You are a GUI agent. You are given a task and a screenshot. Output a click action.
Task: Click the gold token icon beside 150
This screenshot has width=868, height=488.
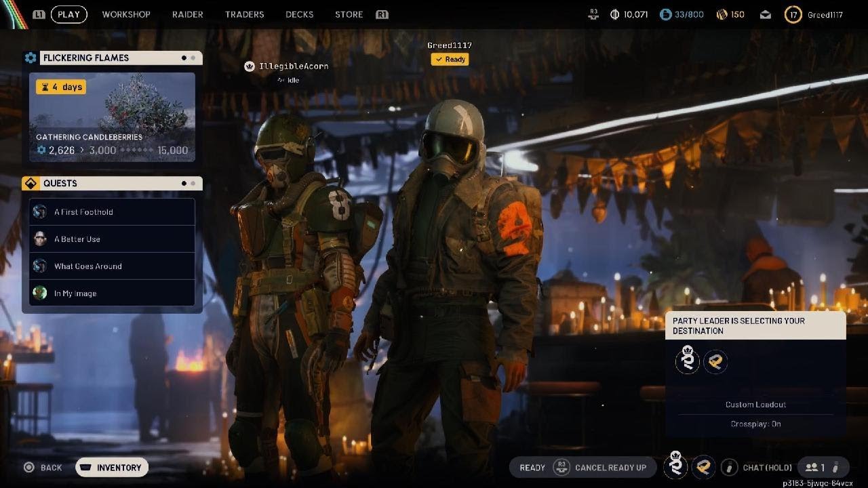click(x=722, y=14)
